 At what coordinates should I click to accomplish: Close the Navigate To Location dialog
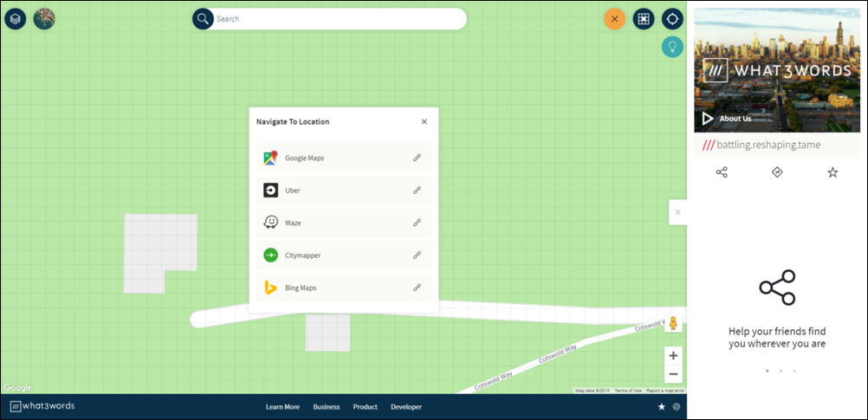[x=424, y=122]
